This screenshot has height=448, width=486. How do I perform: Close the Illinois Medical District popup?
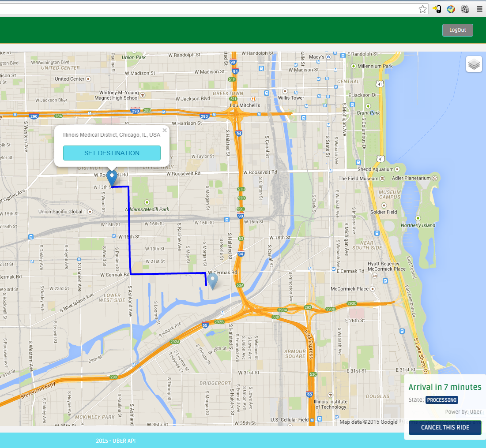pyautogui.click(x=165, y=131)
